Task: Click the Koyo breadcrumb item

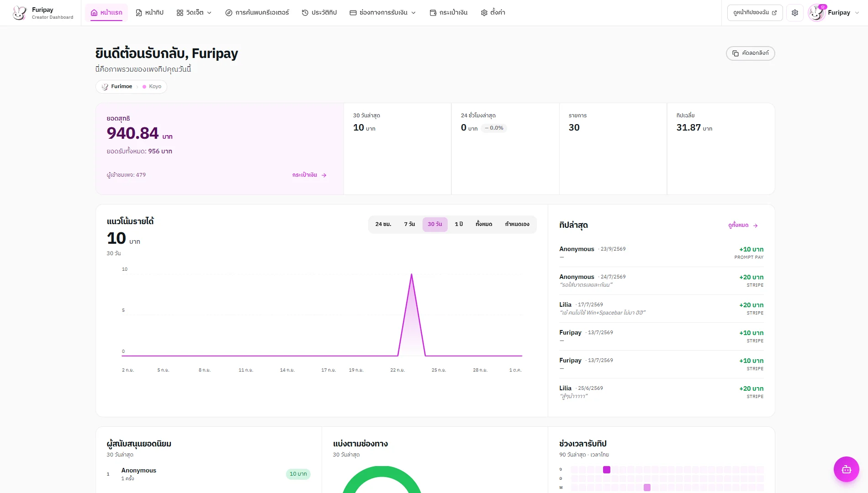Action: click(x=152, y=87)
